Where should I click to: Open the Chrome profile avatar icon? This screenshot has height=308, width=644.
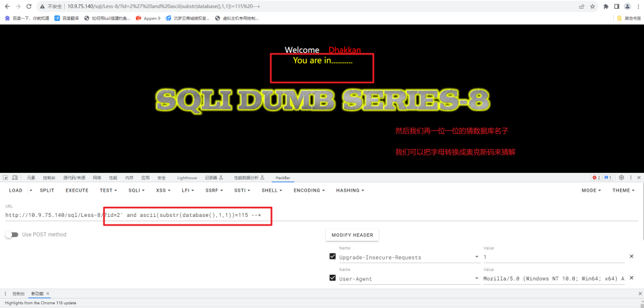click(627, 6)
